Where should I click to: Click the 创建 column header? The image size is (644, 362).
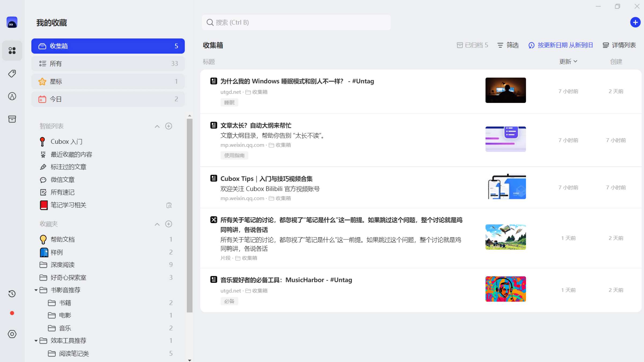pos(616,61)
